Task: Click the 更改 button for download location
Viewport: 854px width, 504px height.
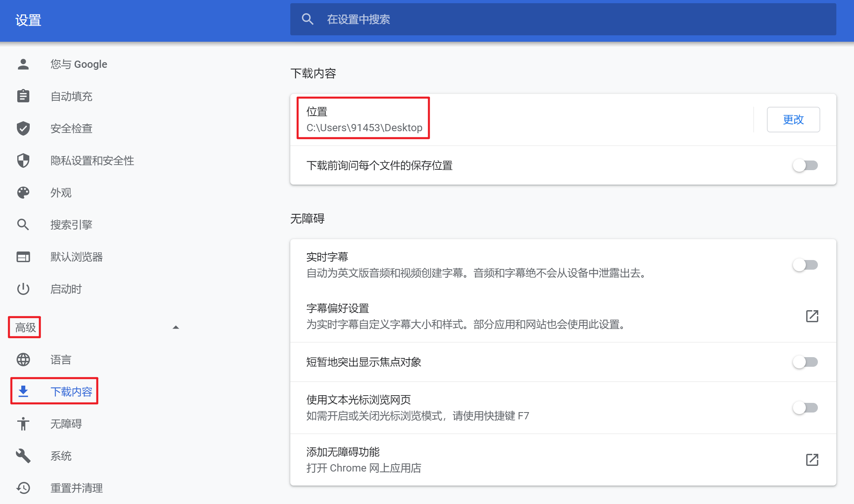Action: click(793, 120)
